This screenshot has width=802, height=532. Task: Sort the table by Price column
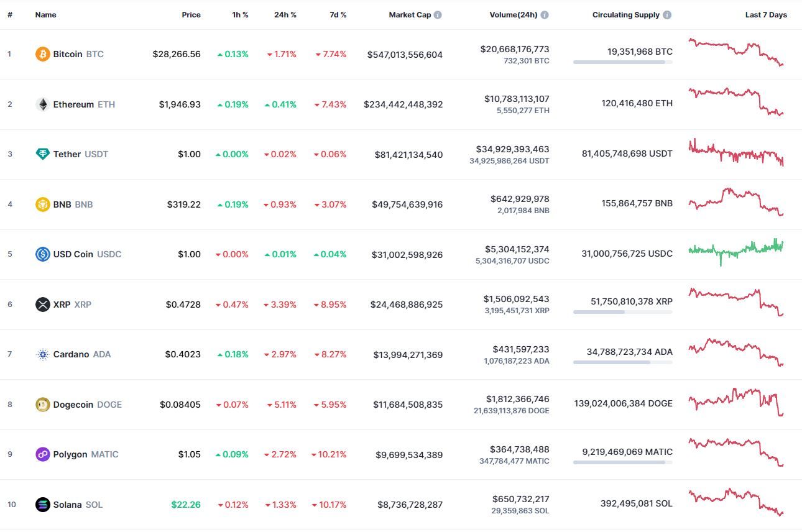[x=191, y=15]
